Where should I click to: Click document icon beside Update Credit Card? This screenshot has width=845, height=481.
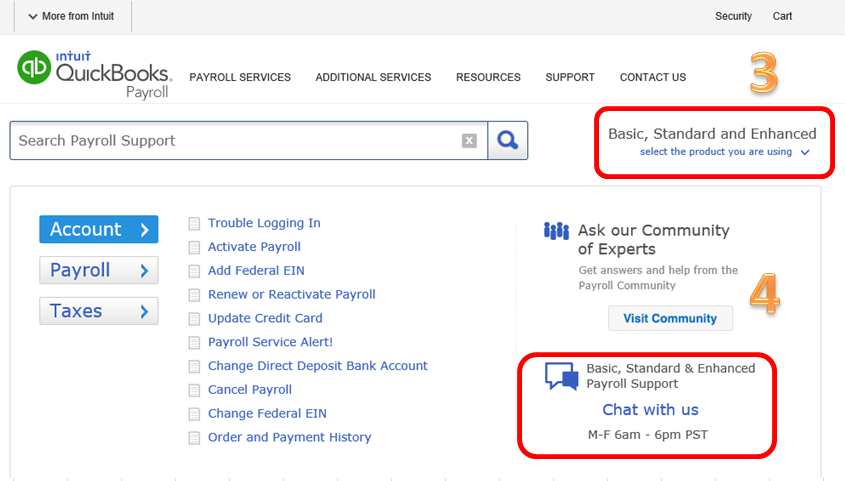point(194,319)
